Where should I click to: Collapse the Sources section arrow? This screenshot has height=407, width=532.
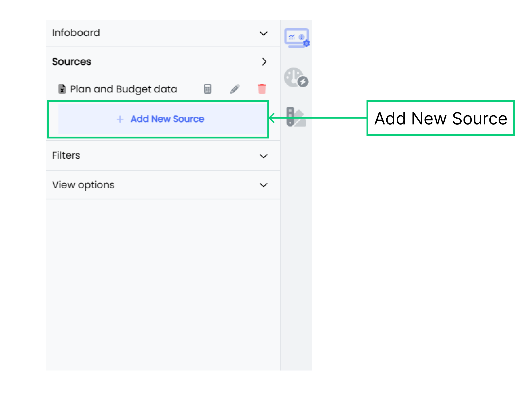click(264, 62)
